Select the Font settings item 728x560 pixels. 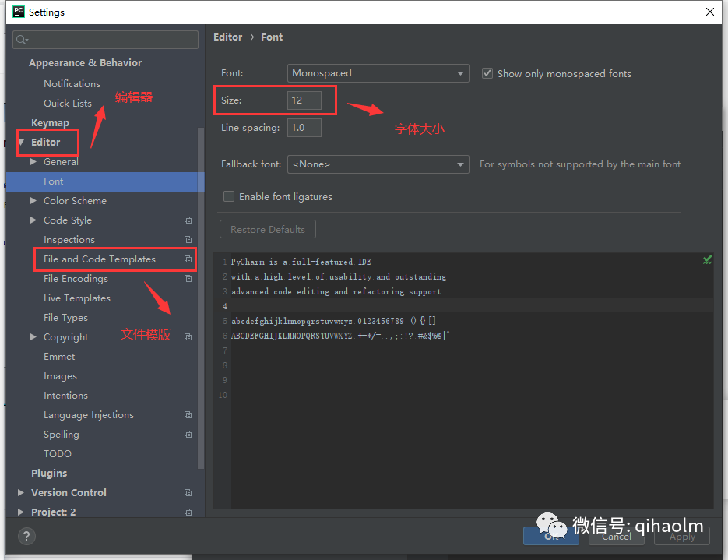(105, 181)
